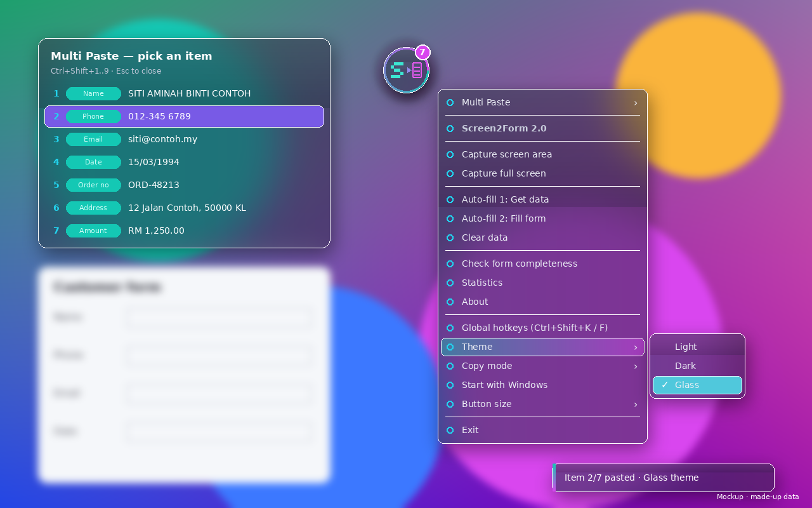The height and width of the screenshot is (508, 812).
Task: Expand the Theme submenu arrow
Action: pos(635,347)
